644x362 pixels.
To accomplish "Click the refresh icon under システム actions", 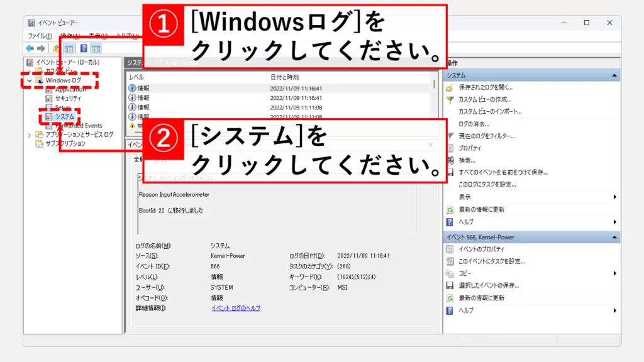I will pyautogui.click(x=450, y=209).
